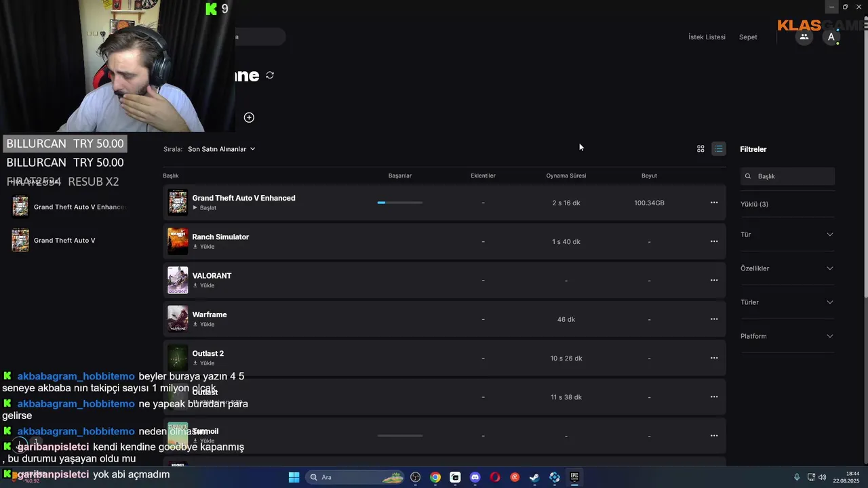Click Yükle under Ranch Simulator
This screenshot has height=488, width=868.
(203, 247)
